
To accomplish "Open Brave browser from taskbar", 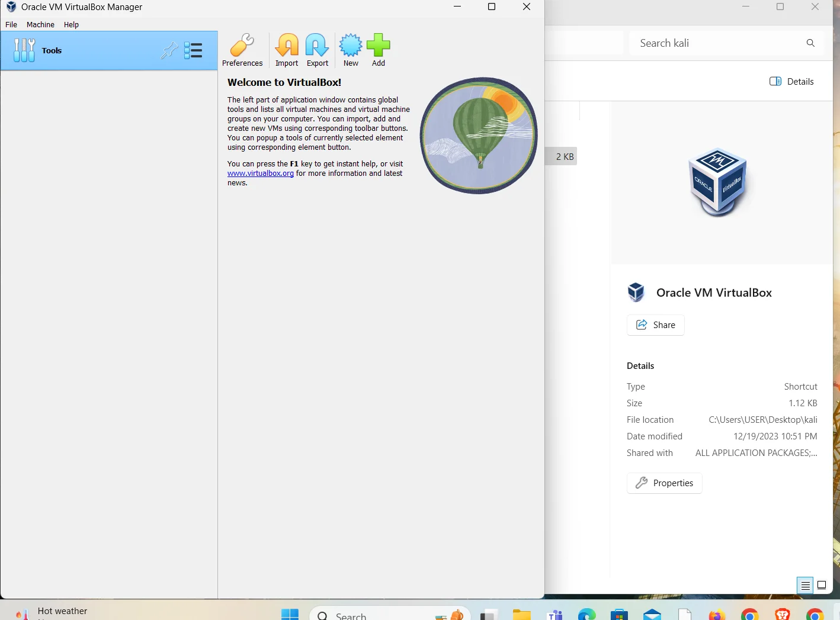I will [x=783, y=615].
